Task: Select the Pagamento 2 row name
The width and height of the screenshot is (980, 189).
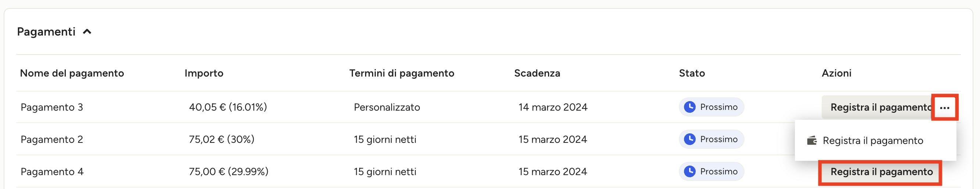Action: 52,140
